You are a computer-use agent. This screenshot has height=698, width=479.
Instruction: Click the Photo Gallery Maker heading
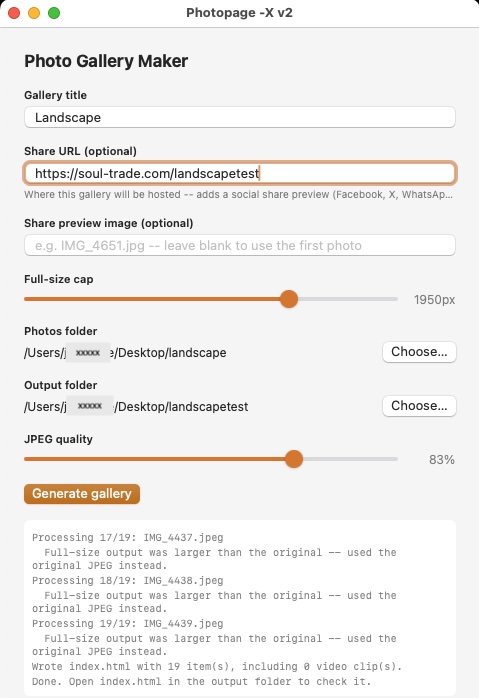[106, 61]
